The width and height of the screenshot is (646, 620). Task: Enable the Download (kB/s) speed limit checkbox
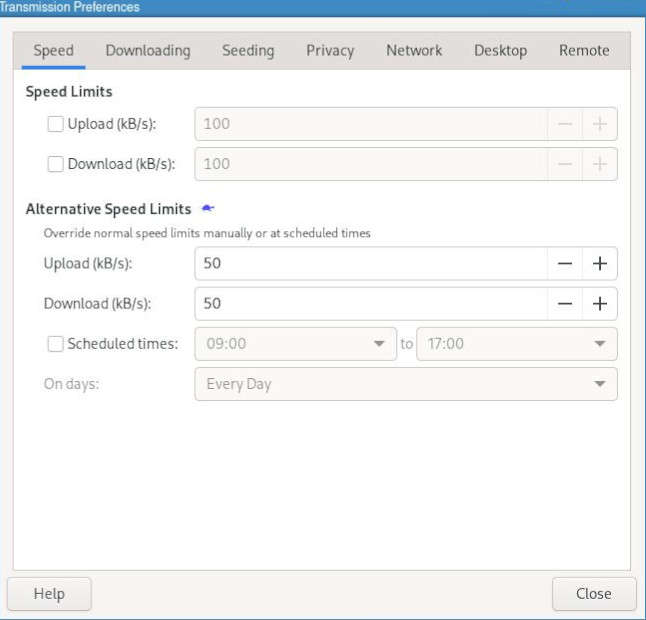[56, 164]
